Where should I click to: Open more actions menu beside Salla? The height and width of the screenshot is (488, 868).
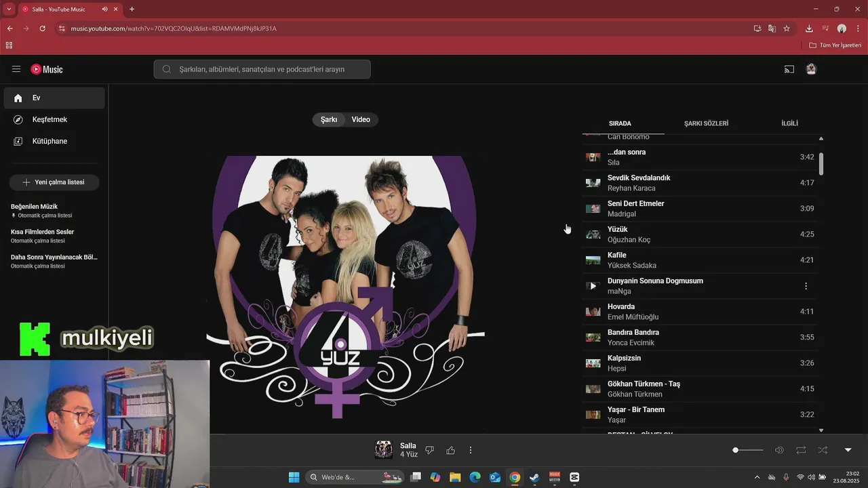pyautogui.click(x=471, y=450)
